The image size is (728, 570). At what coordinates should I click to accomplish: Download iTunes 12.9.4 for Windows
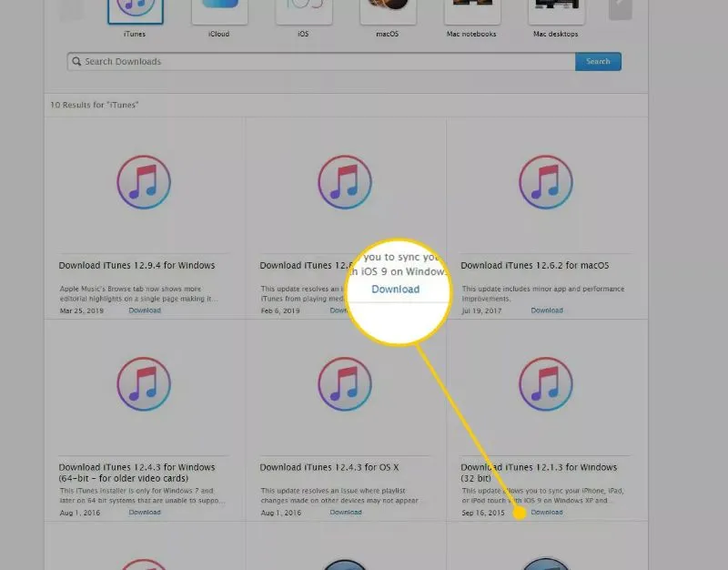coord(145,310)
